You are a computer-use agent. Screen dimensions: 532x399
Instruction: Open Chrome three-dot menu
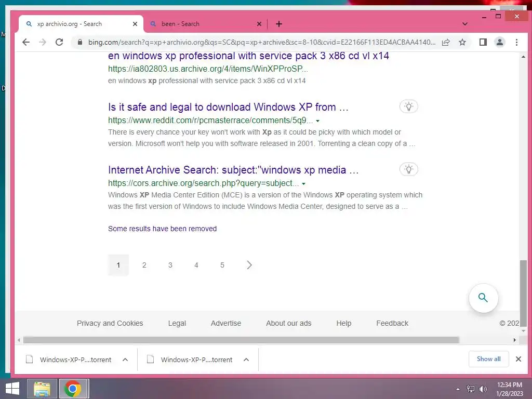click(516, 42)
